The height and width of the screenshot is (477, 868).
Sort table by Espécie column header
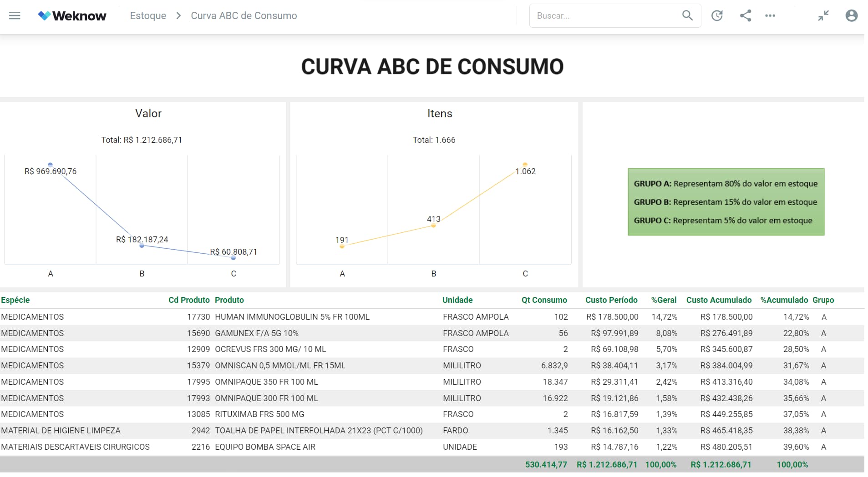coord(15,300)
